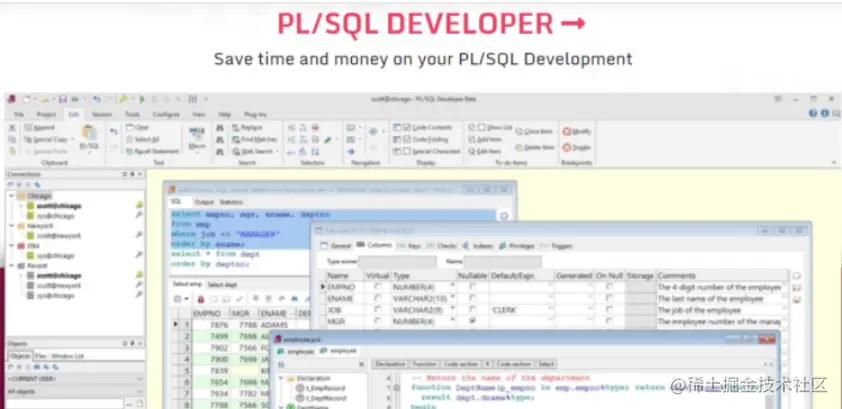Click the blue highlighter pen icon
The width and height of the screenshot is (842, 409).
point(328,140)
